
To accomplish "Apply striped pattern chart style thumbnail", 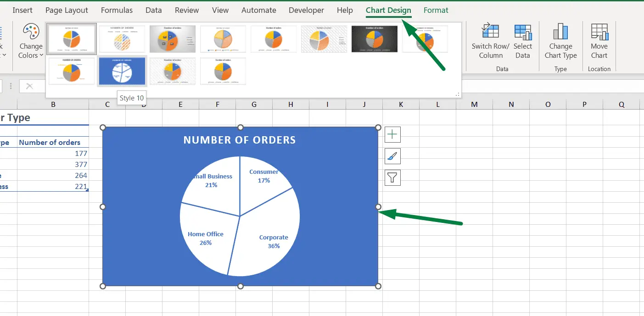I will pos(122,39).
